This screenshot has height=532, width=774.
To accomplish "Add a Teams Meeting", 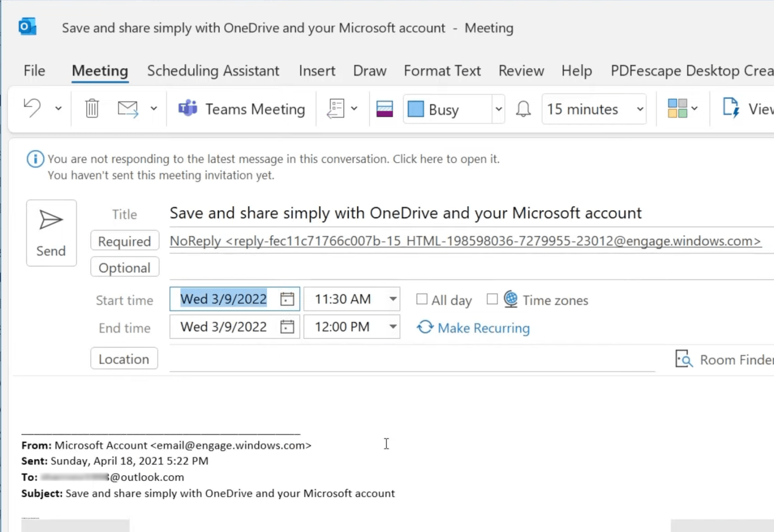I will coord(241,109).
